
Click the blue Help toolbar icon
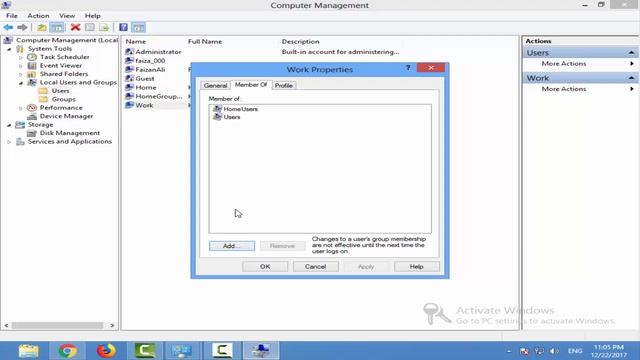(x=123, y=27)
